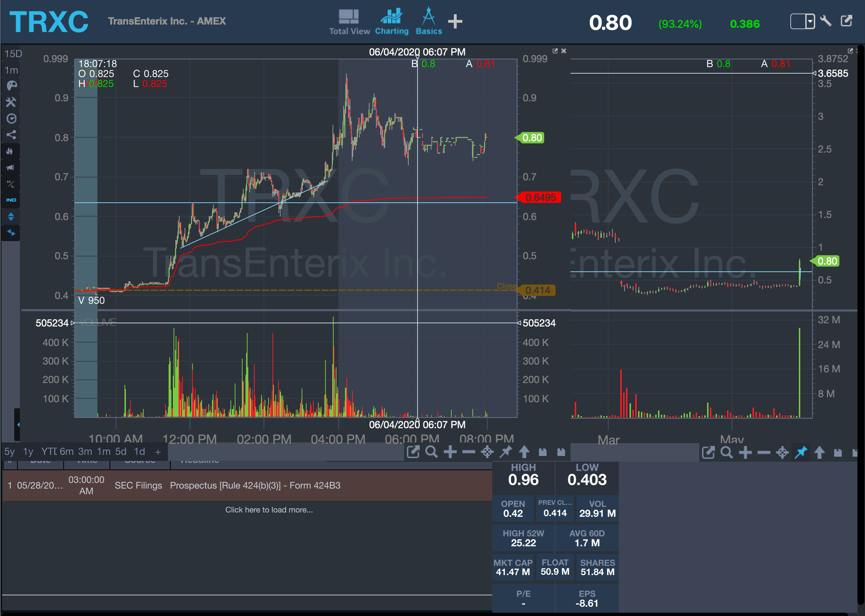This screenshot has width=865, height=616.
Task: Open the chart color palette settings
Action: pyautogui.click(x=11, y=85)
